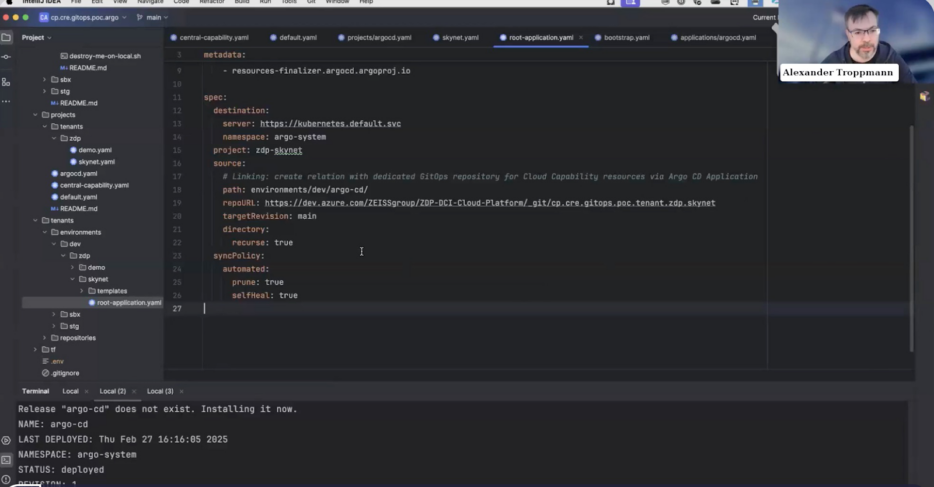
Task: Switch to default.yaml editor tab
Action: (293, 38)
